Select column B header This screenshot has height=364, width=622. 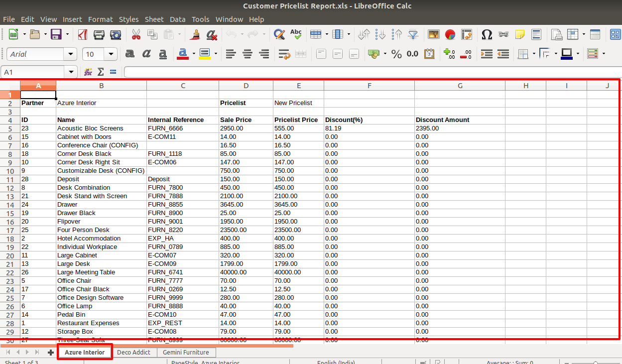[x=102, y=86]
